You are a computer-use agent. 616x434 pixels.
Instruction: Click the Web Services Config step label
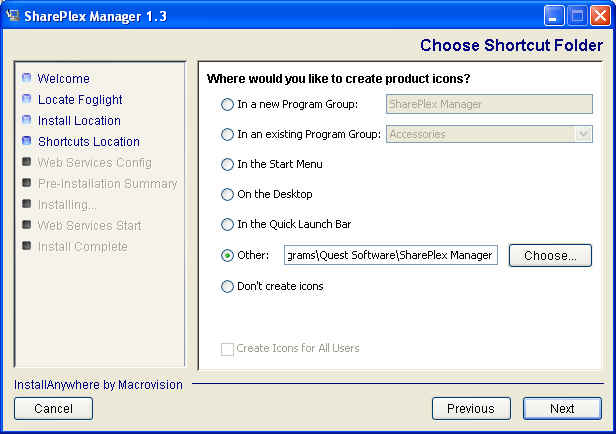point(95,163)
